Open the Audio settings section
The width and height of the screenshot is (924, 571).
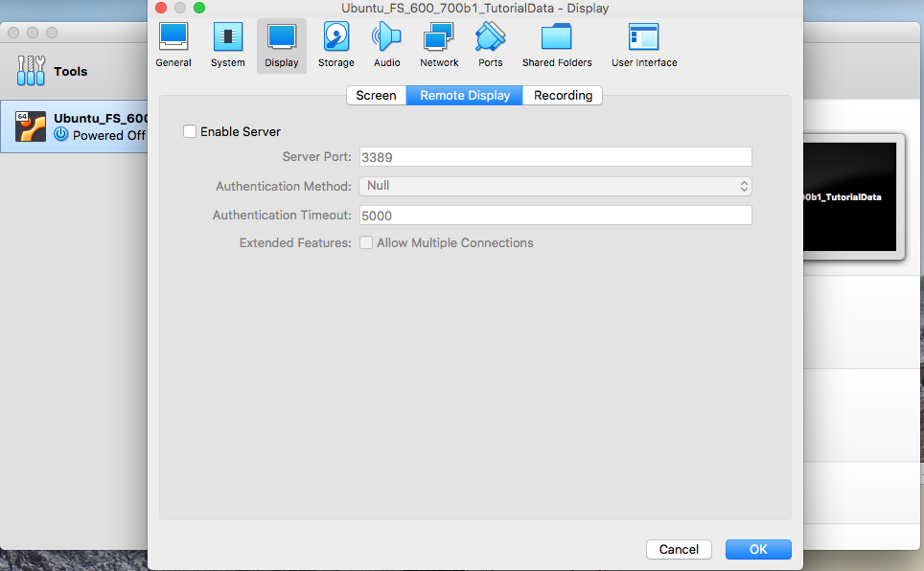386,45
